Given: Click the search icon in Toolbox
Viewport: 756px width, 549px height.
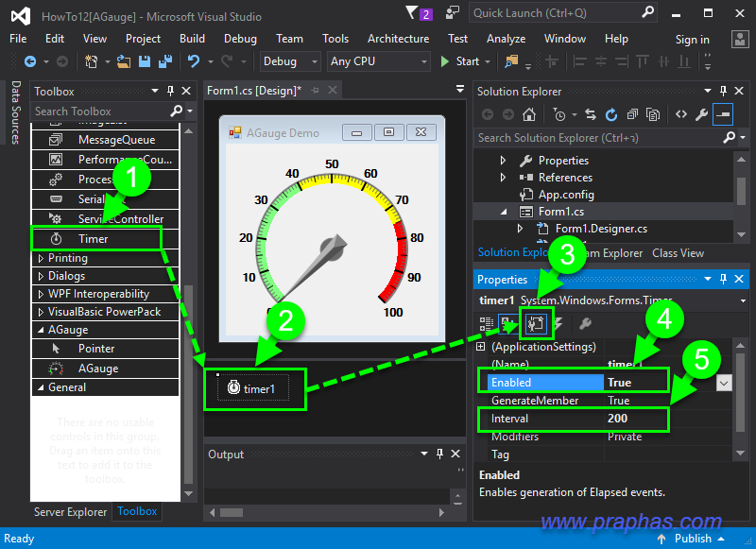Looking at the screenshot, I should tap(177, 112).
